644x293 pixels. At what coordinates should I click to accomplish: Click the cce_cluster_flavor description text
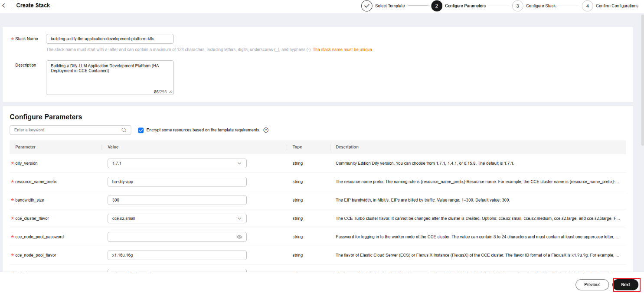pos(477,218)
